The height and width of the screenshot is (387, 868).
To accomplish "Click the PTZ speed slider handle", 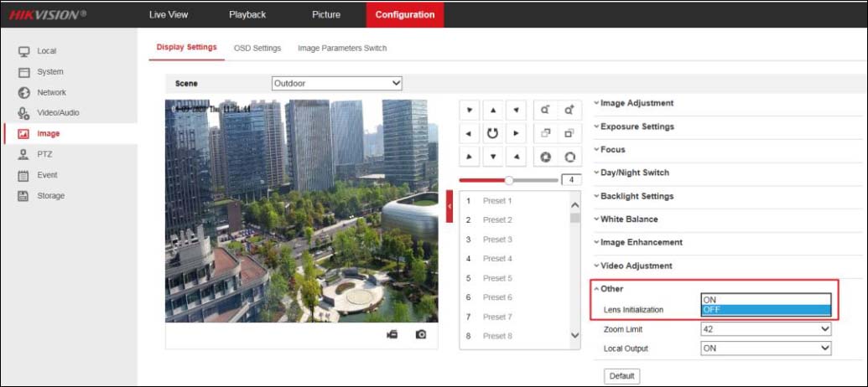I will [509, 180].
